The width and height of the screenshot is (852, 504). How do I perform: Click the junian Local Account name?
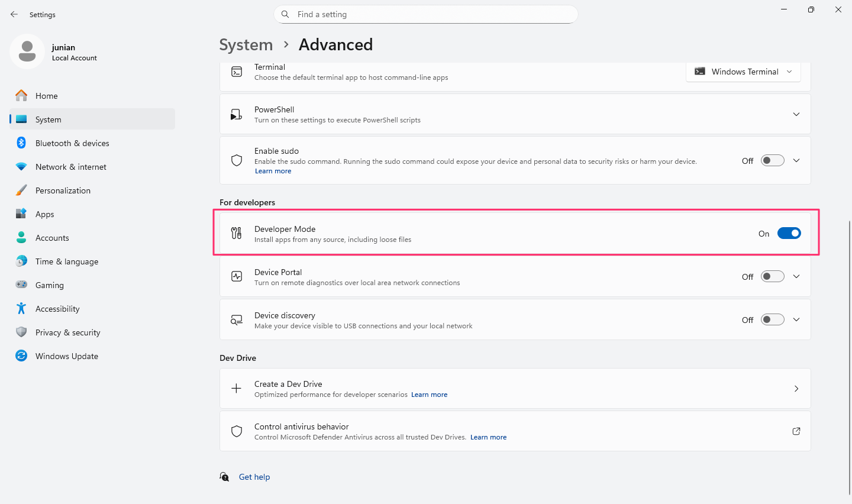coord(74,52)
